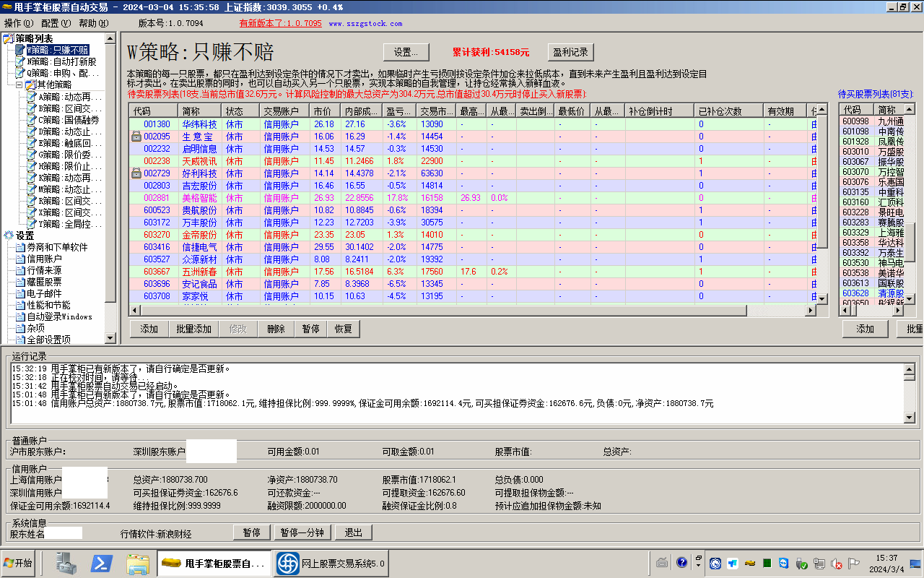Click the 暂停一分钟 button
Viewport: 924px width, 578px height.
pos(302,532)
